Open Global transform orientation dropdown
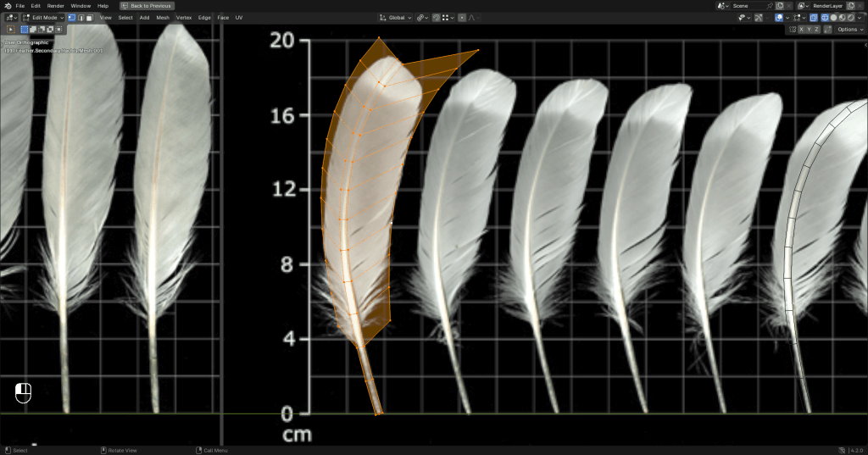This screenshot has width=868, height=455. click(x=396, y=17)
